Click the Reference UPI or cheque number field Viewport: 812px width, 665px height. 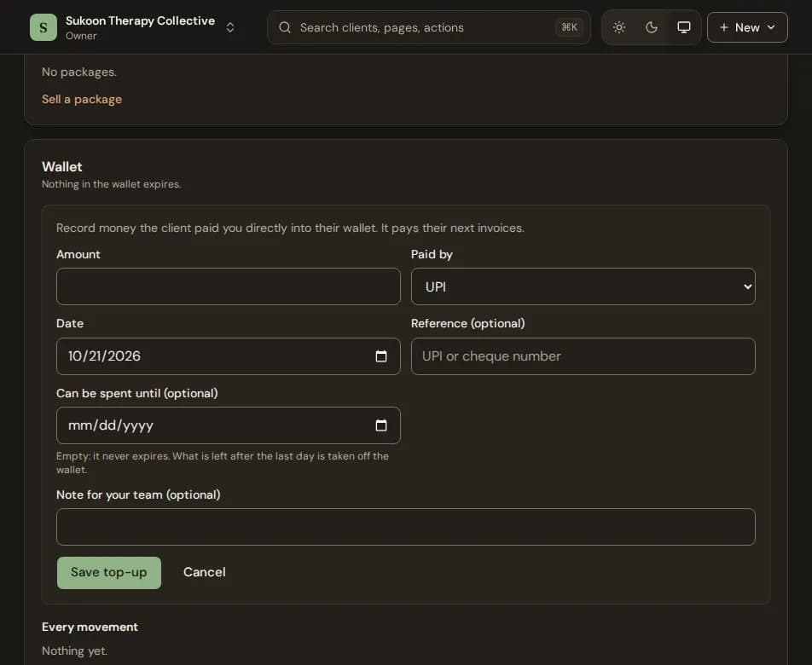tap(583, 356)
